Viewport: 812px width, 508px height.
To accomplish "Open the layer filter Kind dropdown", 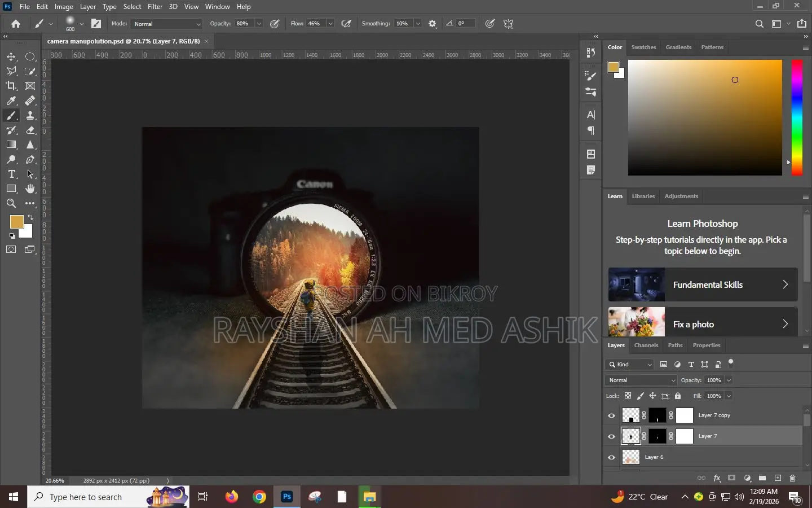I will pos(630,365).
